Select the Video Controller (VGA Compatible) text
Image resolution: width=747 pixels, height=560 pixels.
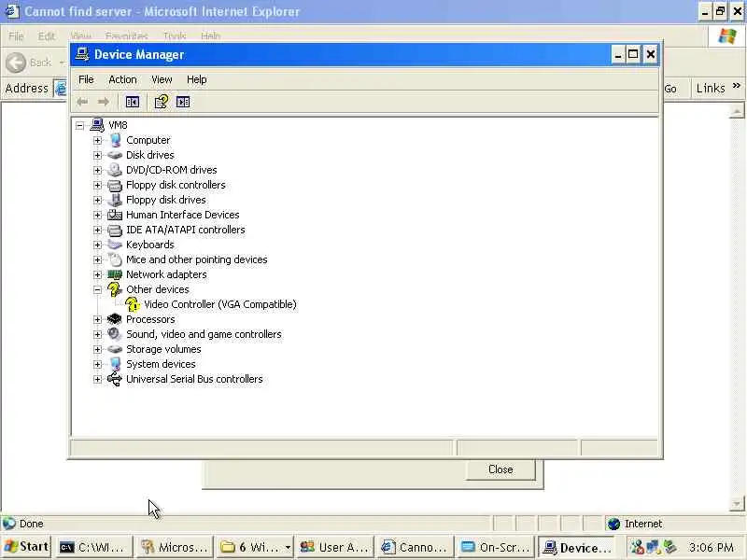tap(220, 304)
